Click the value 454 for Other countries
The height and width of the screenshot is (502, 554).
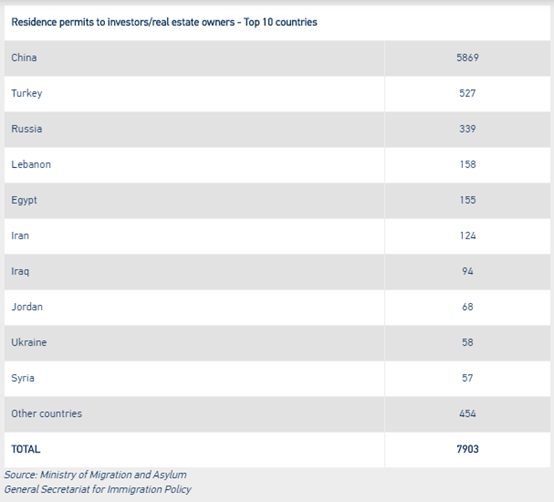click(467, 414)
